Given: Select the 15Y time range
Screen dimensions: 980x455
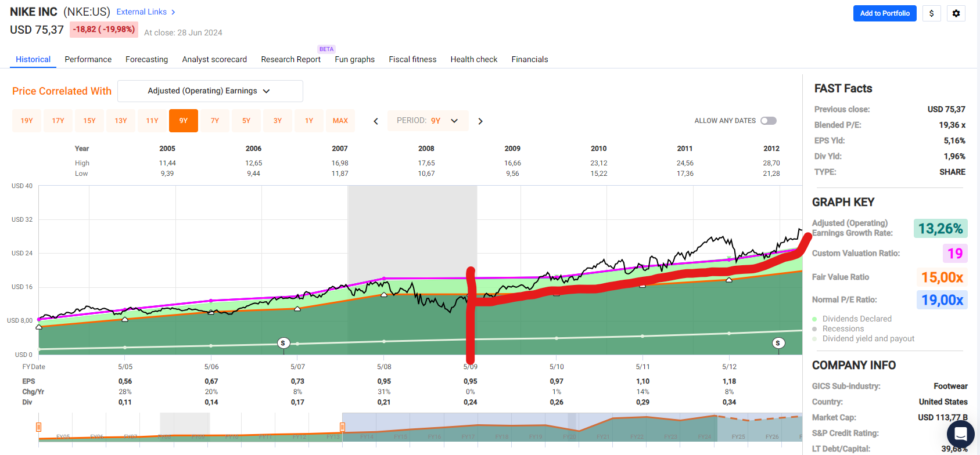Looking at the screenshot, I should point(89,121).
